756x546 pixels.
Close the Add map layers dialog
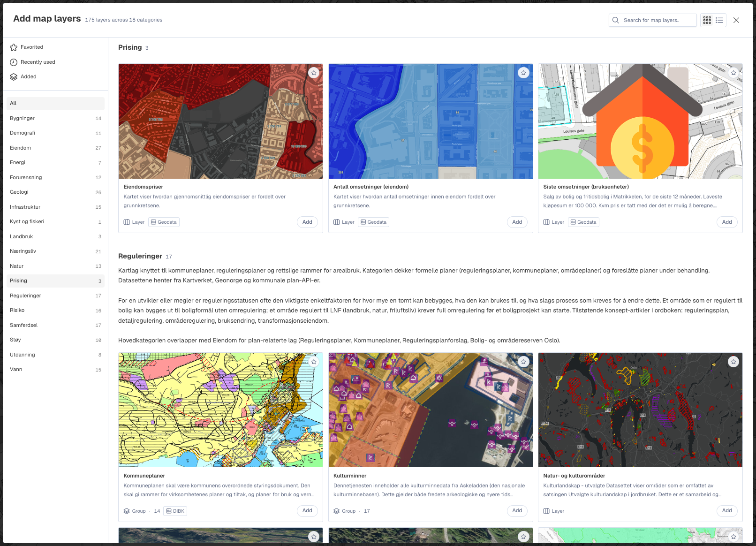(x=736, y=20)
